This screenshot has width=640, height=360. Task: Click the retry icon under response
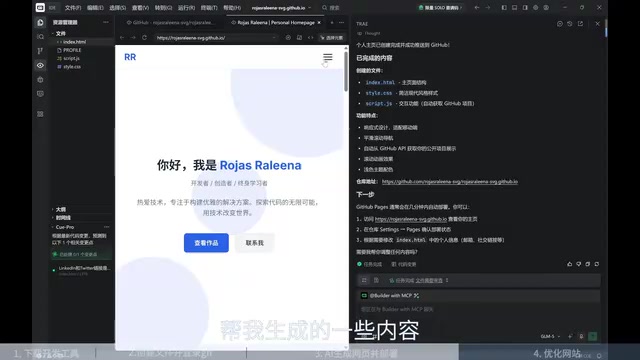pos(597,264)
